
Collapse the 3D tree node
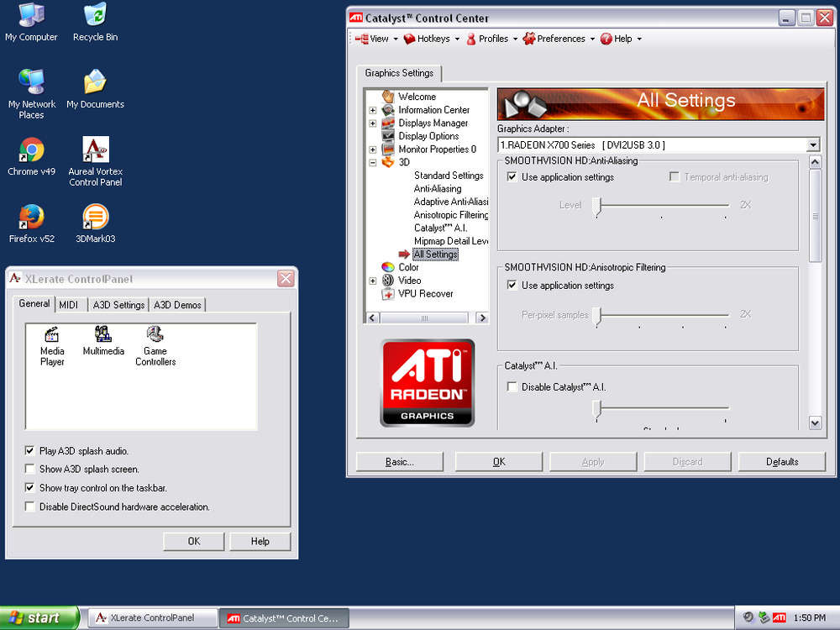372,163
